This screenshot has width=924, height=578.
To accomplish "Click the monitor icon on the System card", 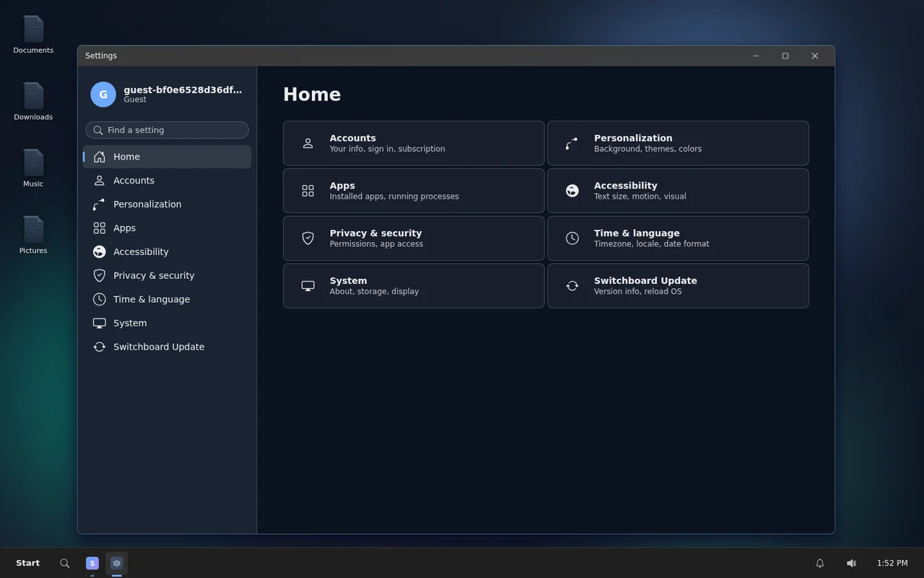I will (x=308, y=286).
